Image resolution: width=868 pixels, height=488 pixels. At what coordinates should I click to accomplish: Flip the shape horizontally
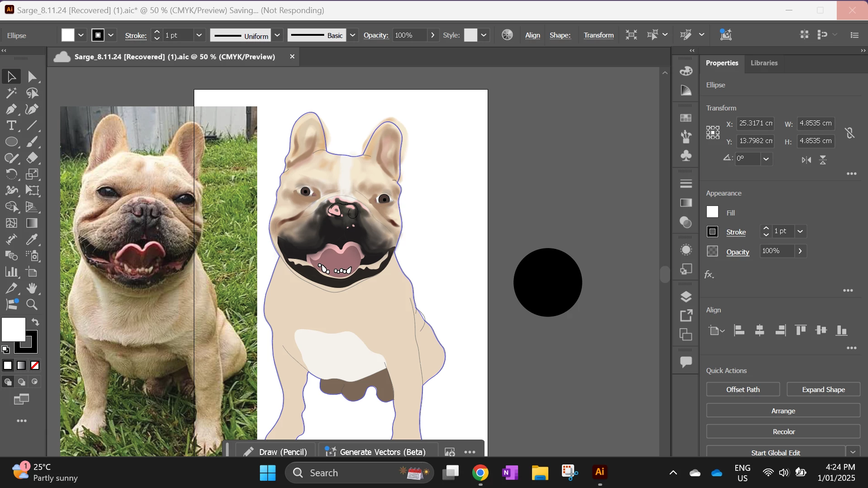tap(806, 160)
